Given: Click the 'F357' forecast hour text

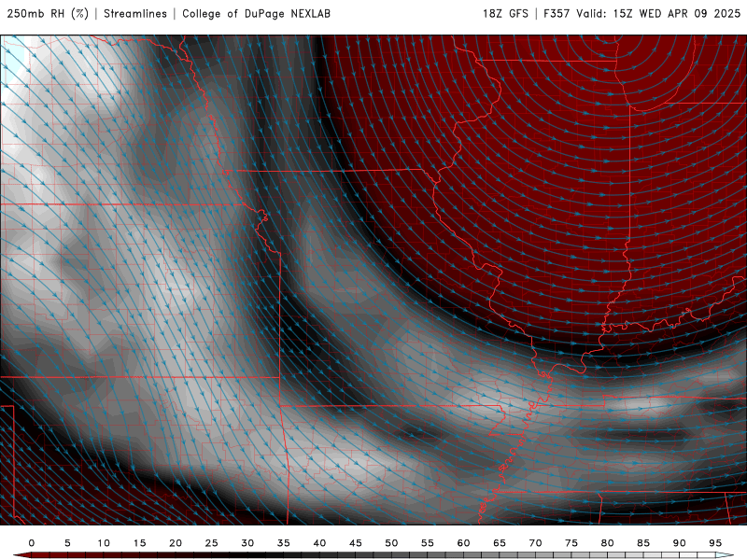Looking at the screenshot, I should coord(557,14).
